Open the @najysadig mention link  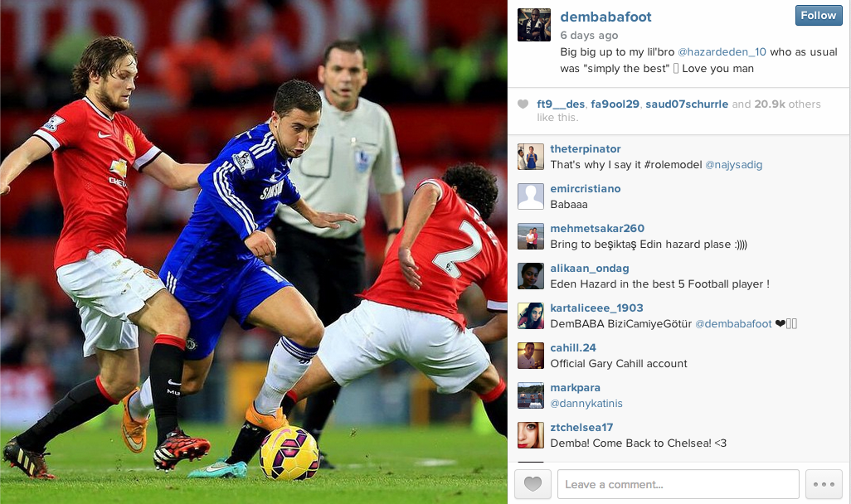pos(733,165)
